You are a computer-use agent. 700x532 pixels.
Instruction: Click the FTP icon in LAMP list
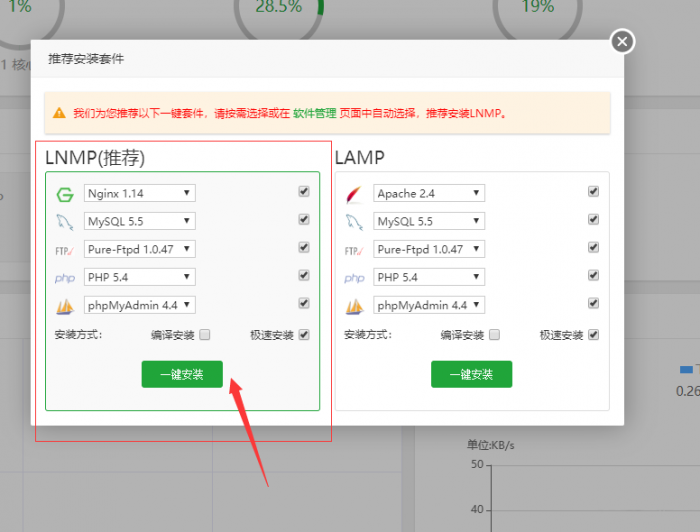(x=354, y=250)
